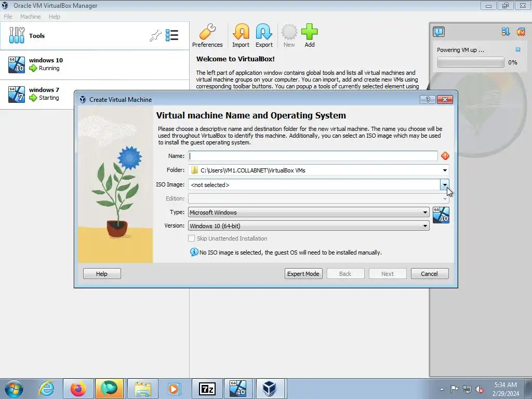Expand the Folder dropdown
This screenshot has width=532, height=399.
tap(445, 170)
